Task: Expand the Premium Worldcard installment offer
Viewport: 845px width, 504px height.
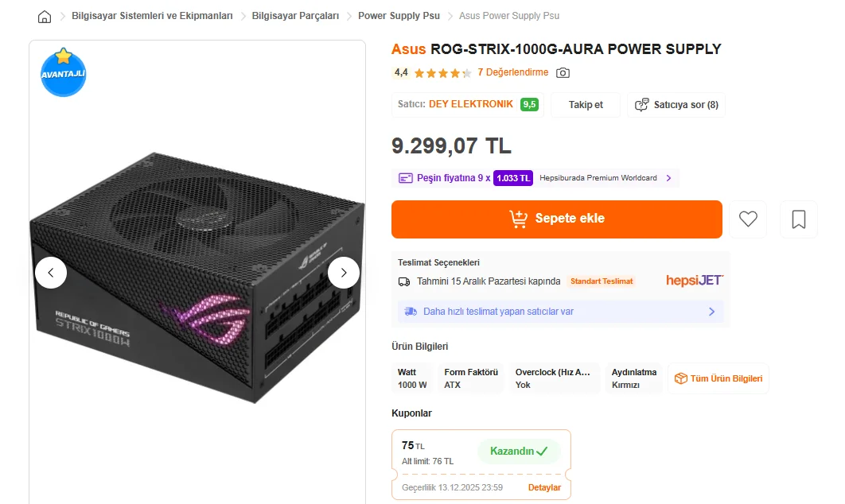Action: click(668, 178)
